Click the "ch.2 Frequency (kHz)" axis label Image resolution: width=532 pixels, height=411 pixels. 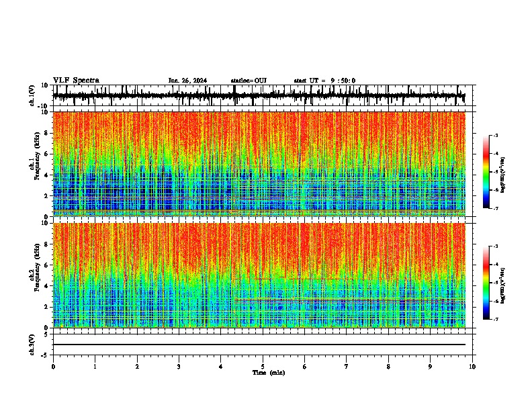[35, 267]
